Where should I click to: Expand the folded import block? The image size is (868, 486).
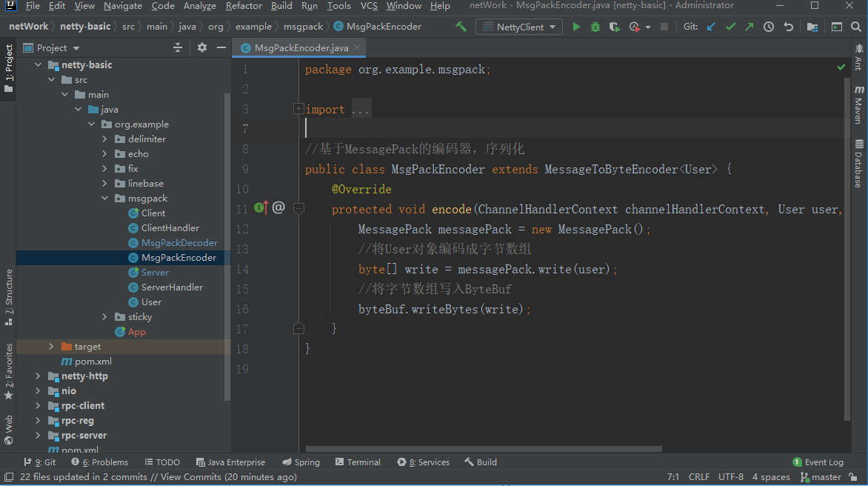tap(298, 109)
